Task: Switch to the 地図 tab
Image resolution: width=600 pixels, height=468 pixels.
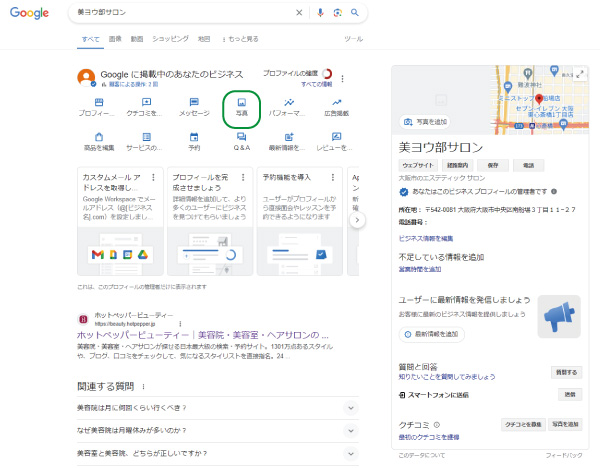Action: [x=204, y=39]
